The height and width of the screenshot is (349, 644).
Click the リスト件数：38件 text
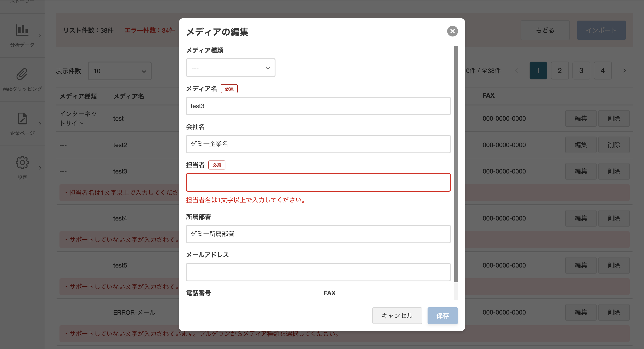click(x=88, y=30)
